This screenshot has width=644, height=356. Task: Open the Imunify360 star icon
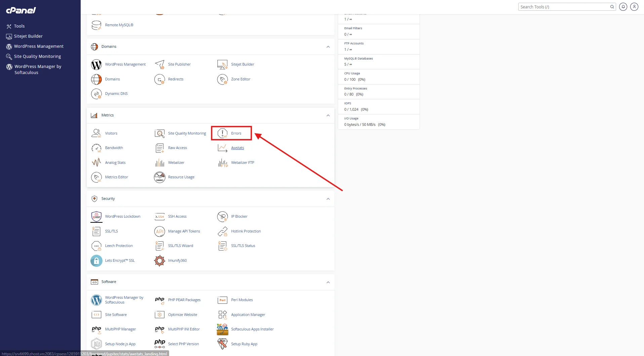160,260
